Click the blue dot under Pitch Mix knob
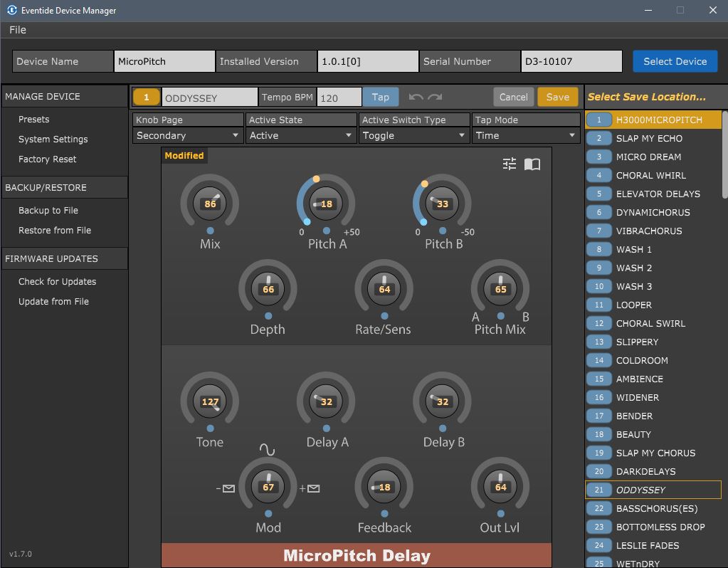 tap(500, 316)
